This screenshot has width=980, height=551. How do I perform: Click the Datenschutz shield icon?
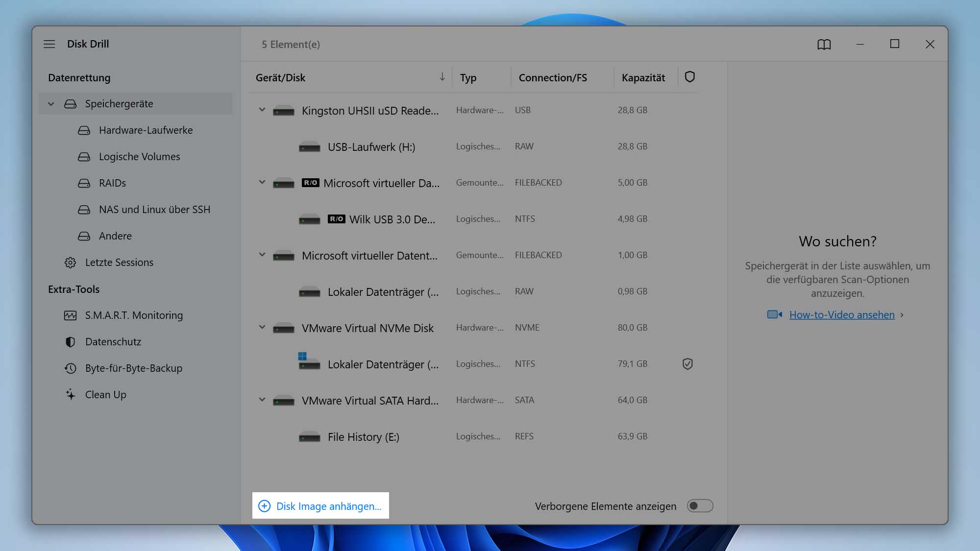click(70, 342)
